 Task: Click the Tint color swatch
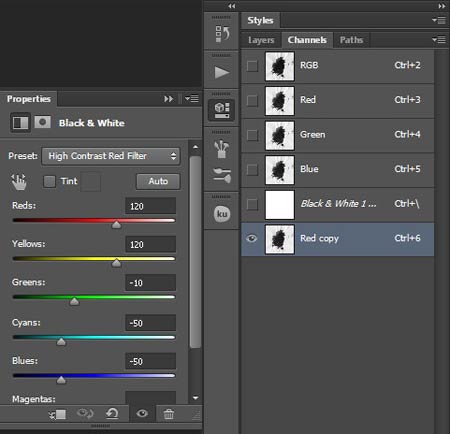pos(90,182)
